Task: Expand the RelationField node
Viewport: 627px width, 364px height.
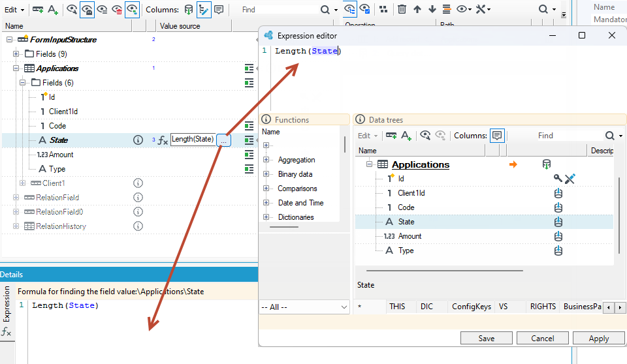Action: (16, 198)
